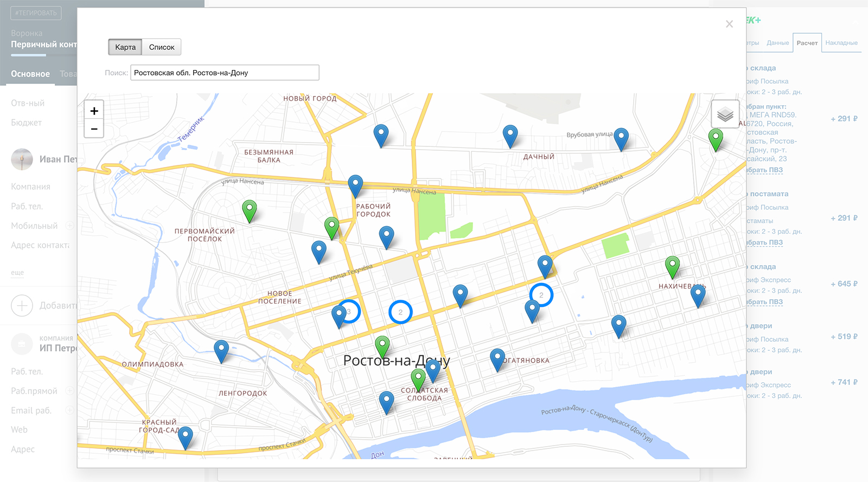Zoom out on the map
This screenshot has width=868, height=482.
[94, 129]
